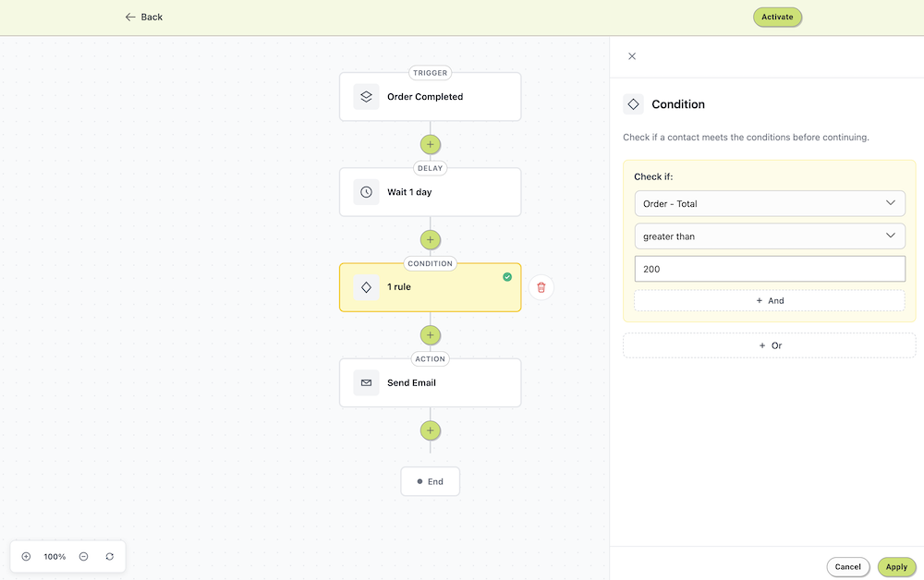The image size is (924, 580).
Task: Apply the condition settings
Action: (x=896, y=567)
